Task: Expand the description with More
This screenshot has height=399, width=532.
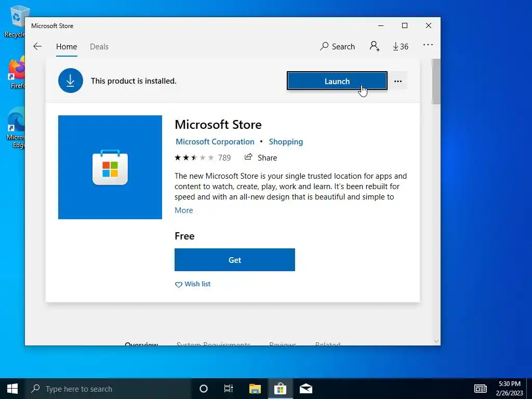Action: pyautogui.click(x=183, y=210)
